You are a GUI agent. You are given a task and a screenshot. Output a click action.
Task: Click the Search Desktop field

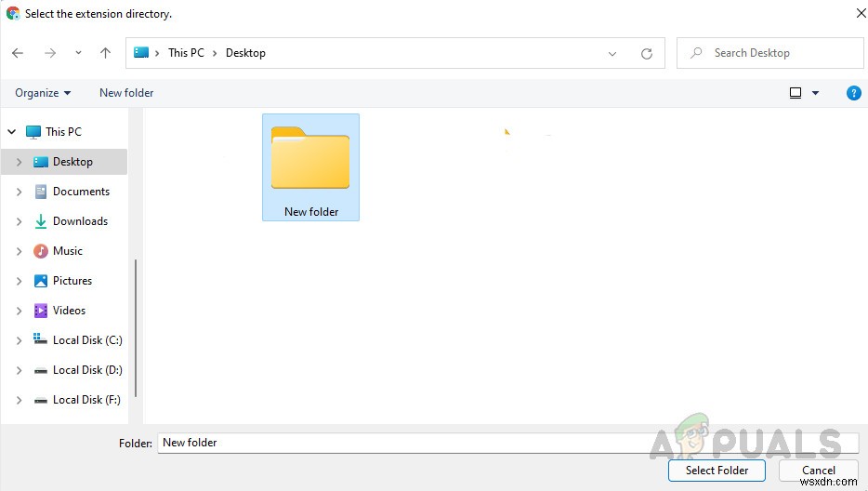pyautogui.click(x=770, y=53)
